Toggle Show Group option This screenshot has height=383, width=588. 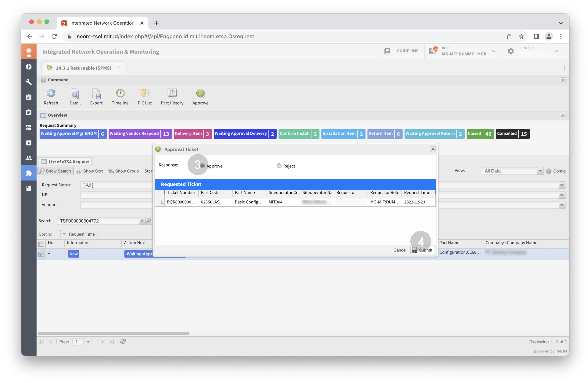[x=123, y=171]
